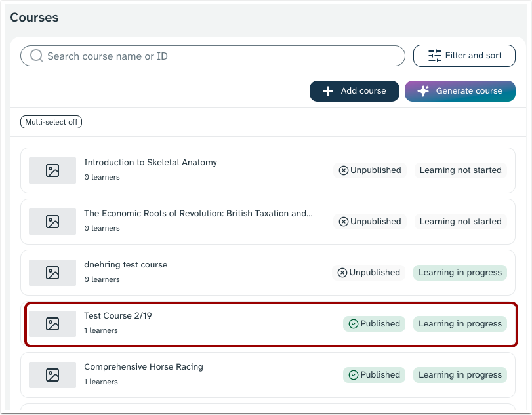
Task: Click the Courses page heading
Action: pos(34,18)
